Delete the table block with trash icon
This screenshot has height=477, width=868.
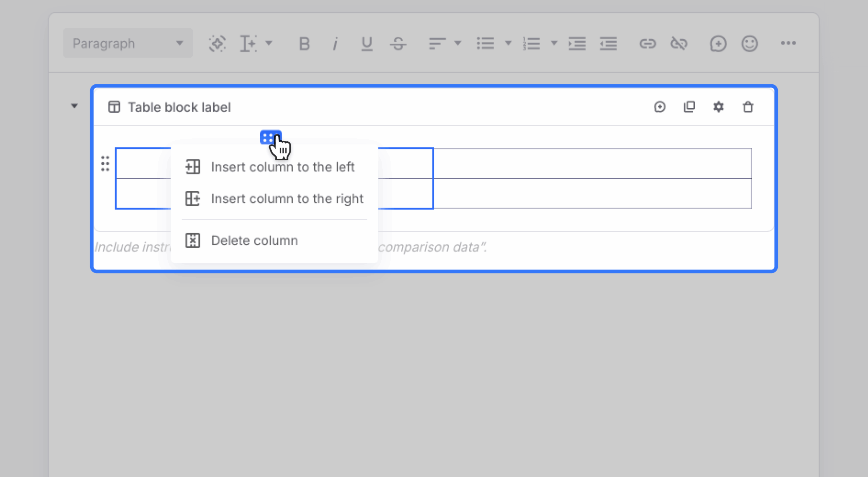coord(748,107)
